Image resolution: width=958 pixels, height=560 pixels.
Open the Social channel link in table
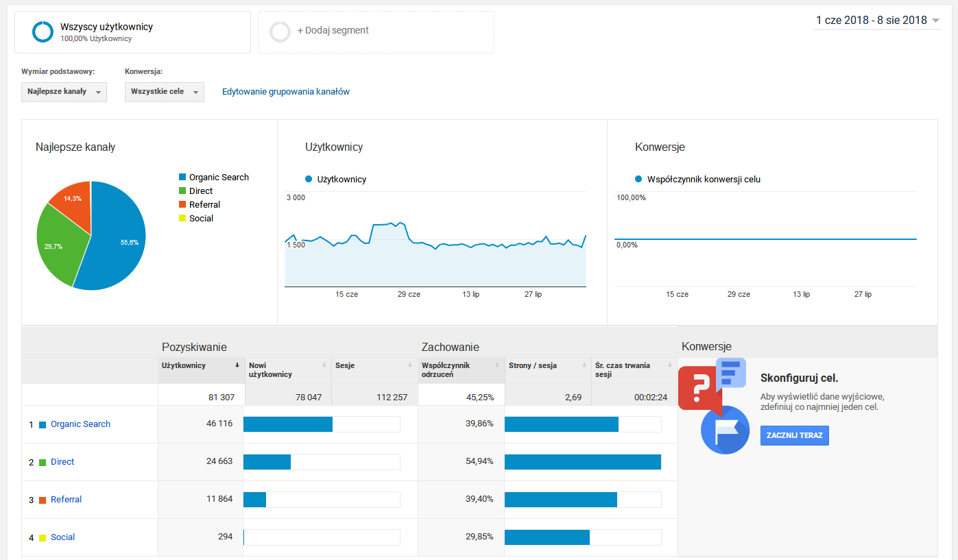[63, 537]
